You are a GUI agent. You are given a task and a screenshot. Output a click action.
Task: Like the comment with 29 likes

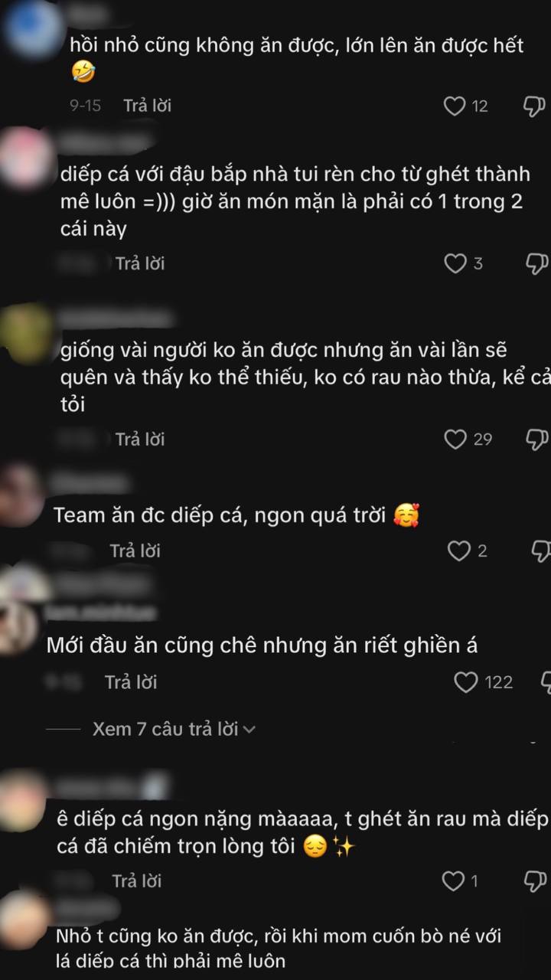tap(455, 439)
